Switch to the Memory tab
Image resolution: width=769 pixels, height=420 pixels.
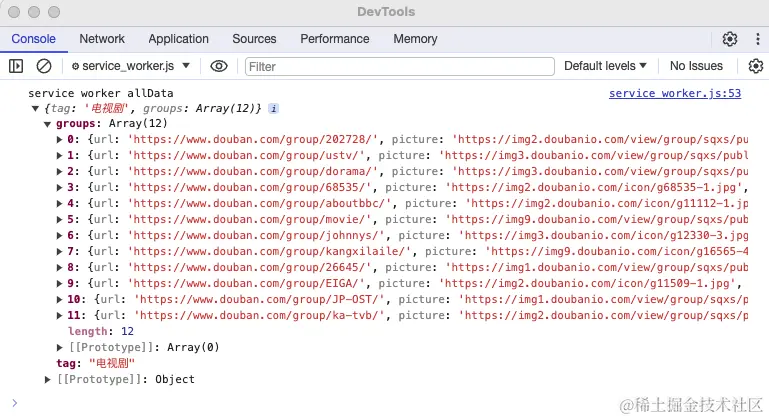[415, 39]
